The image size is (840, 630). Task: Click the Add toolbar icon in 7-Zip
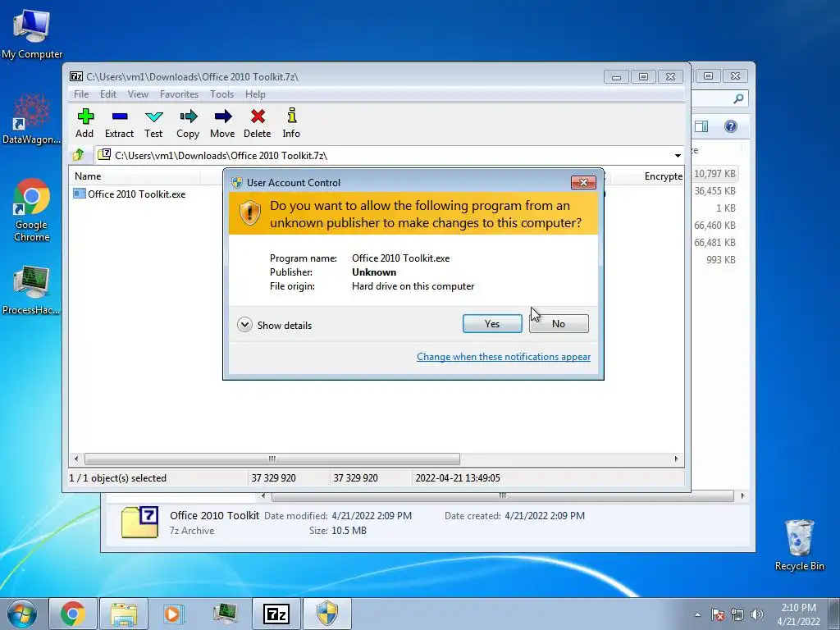point(84,123)
